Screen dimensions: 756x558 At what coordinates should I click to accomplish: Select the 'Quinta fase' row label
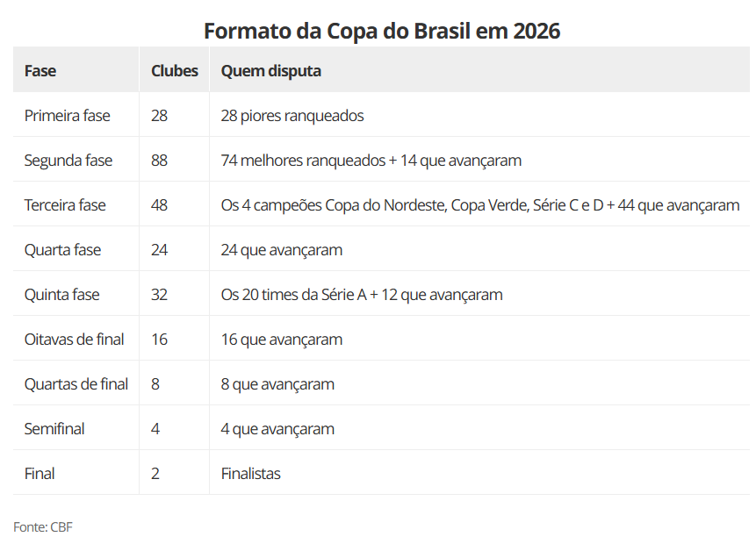(62, 295)
